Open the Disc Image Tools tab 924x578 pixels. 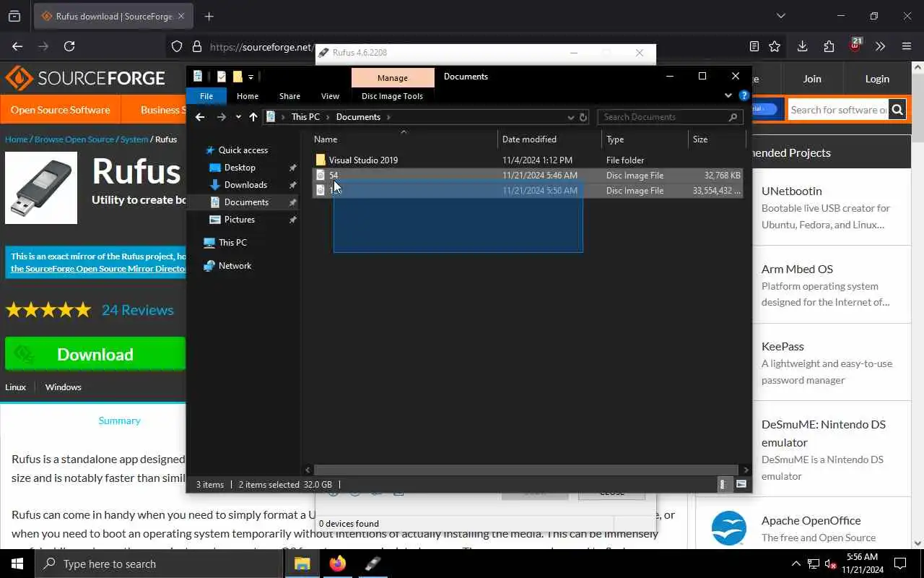point(392,96)
